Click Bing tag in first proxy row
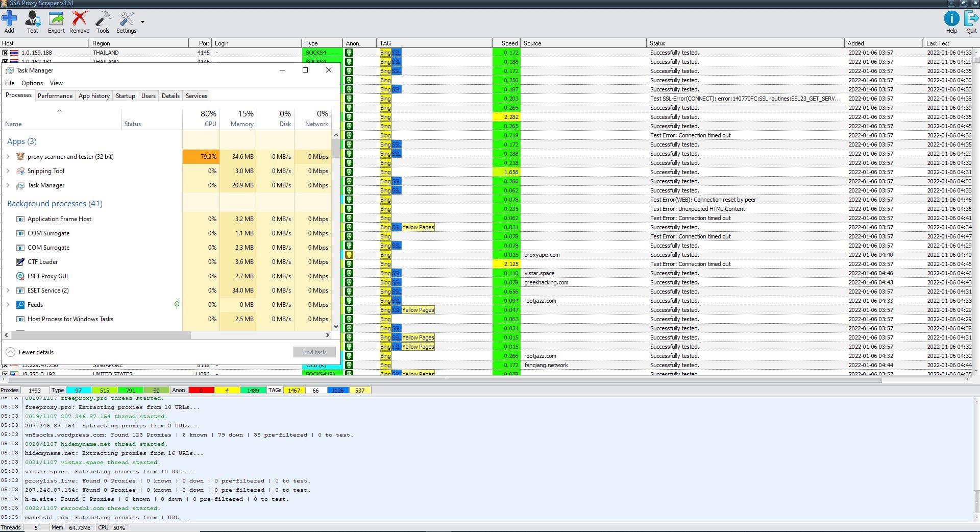This screenshot has height=532, width=980. (x=385, y=53)
